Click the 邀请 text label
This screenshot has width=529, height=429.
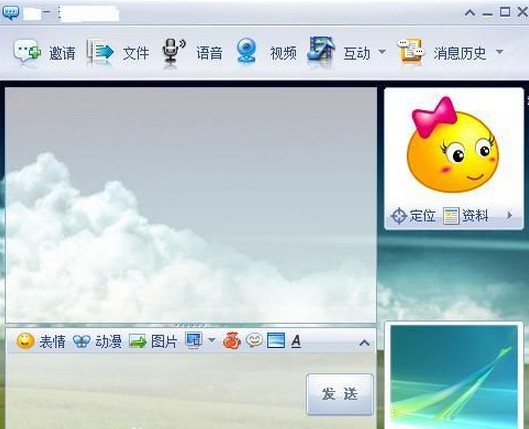pos(62,53)
